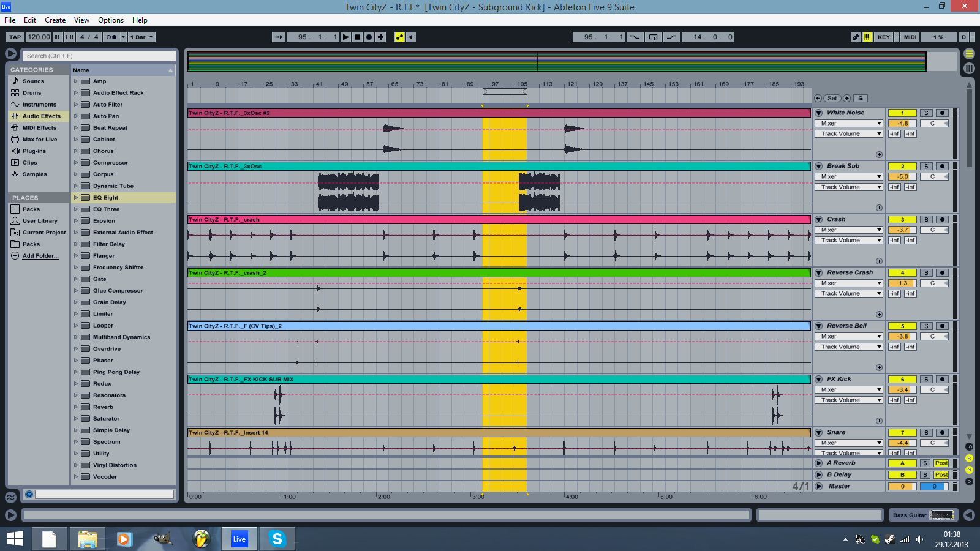980x551 pixels.
Task: Toggle the browser show/hide triangle button
Action: pos(11,54)
